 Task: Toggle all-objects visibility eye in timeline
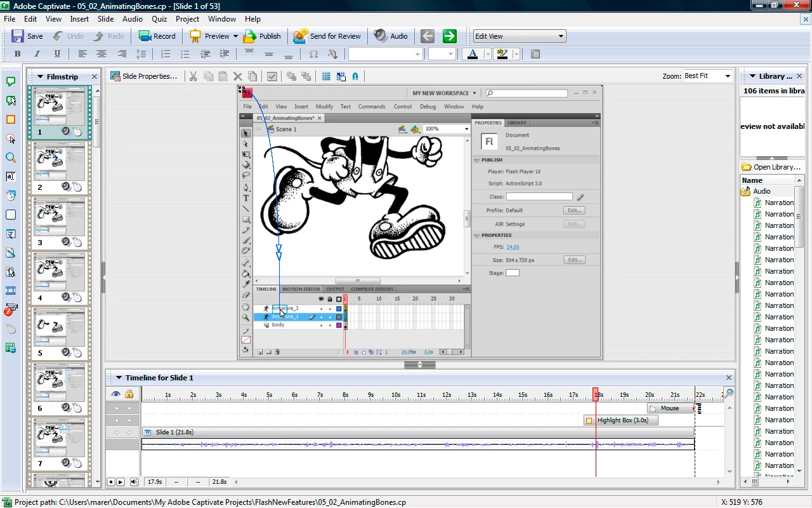pos(115,394)
